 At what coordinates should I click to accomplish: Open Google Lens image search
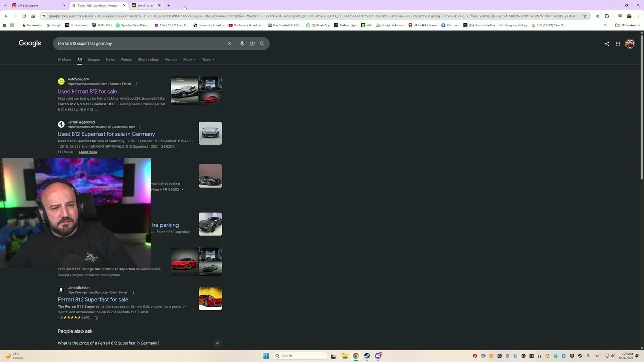pyautogui.click(x=252, y=44)
